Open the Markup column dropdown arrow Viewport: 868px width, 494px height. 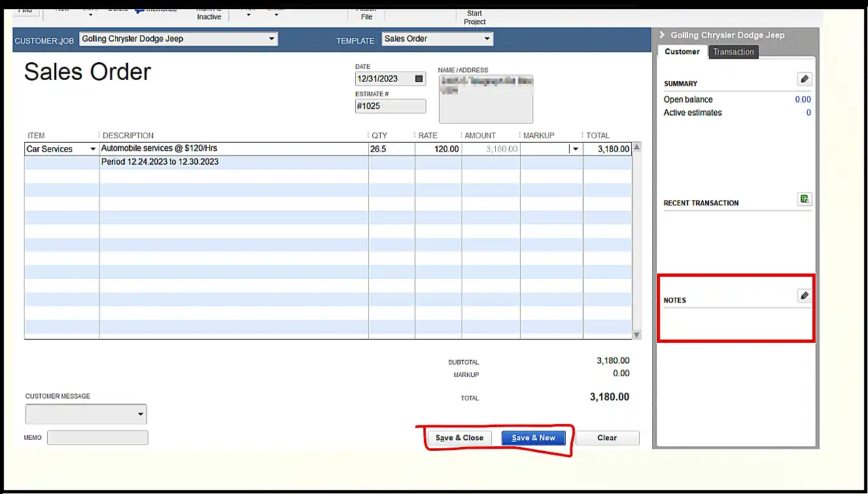(x=576, y=149)
